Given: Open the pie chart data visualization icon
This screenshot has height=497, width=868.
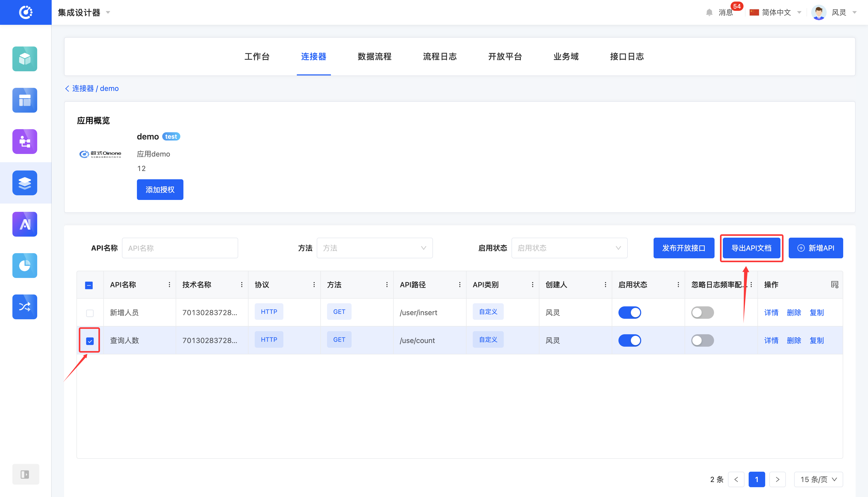Looking at the screenshot, I should pyautogui.click(x=25, y=265).
